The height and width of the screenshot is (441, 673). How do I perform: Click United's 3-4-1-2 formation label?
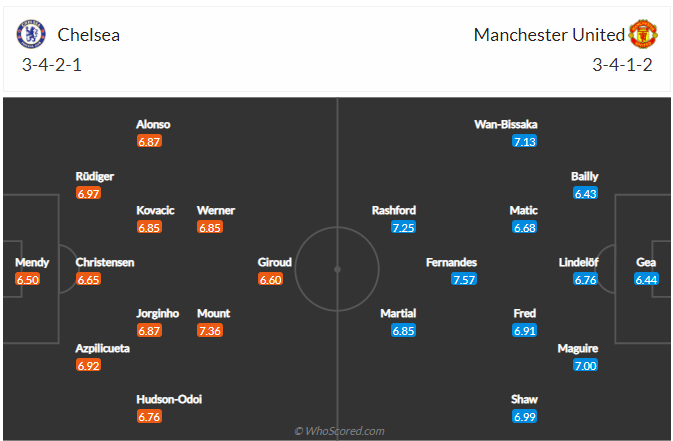[x=623, y=66]
